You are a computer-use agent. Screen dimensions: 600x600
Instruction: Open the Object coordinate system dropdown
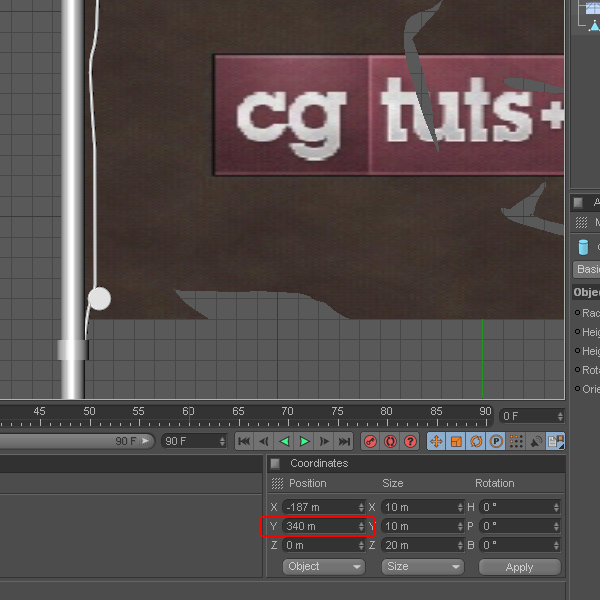tap(324, 567)
